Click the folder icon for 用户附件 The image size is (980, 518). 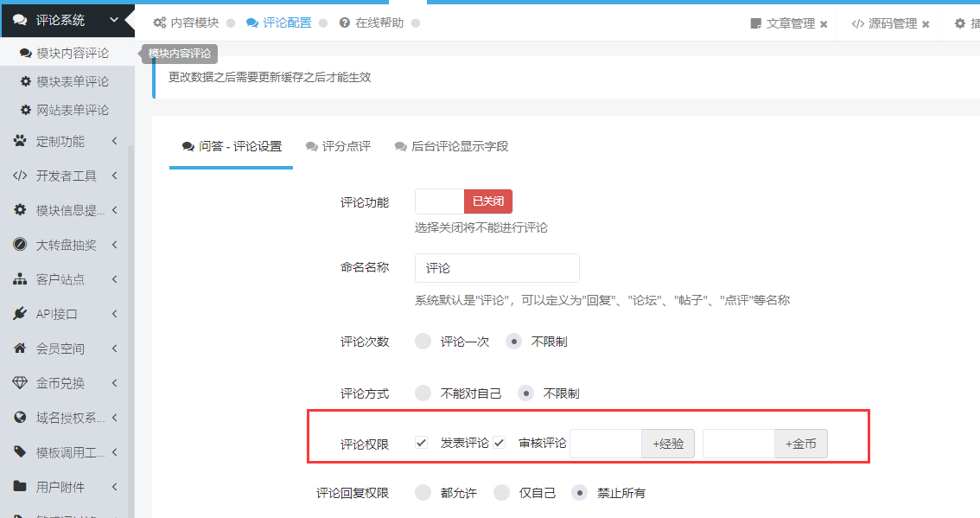click(x=20, y=486)
